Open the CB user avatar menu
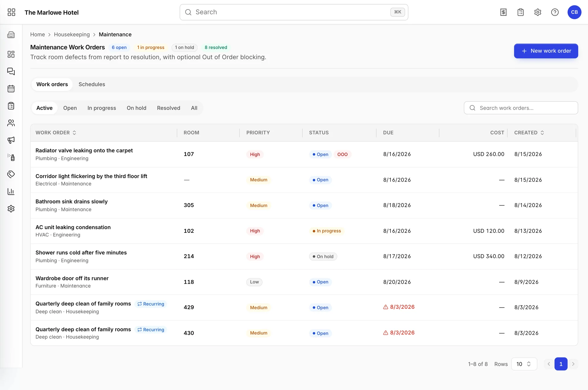The width and height of the screenshot is (588, 390). point(574,12)
